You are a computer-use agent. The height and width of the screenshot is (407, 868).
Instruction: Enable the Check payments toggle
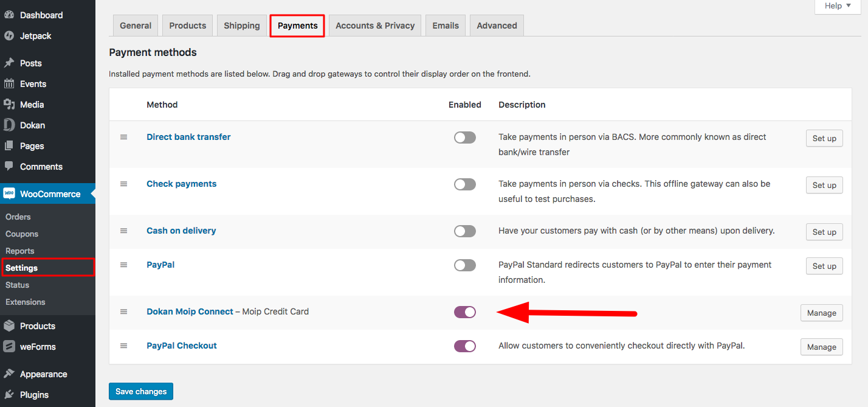coord(465,184)
